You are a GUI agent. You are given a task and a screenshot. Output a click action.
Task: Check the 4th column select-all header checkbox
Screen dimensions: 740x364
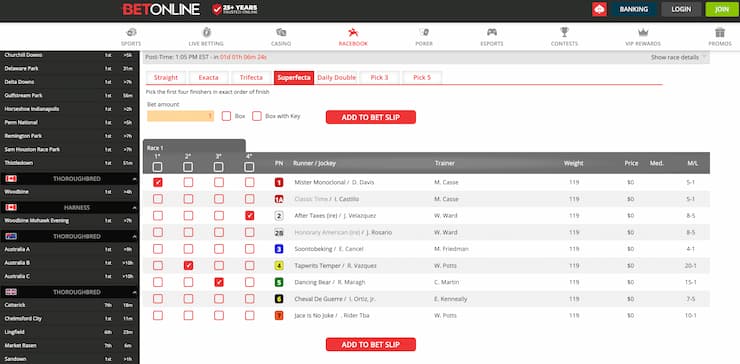click(250, 167)
